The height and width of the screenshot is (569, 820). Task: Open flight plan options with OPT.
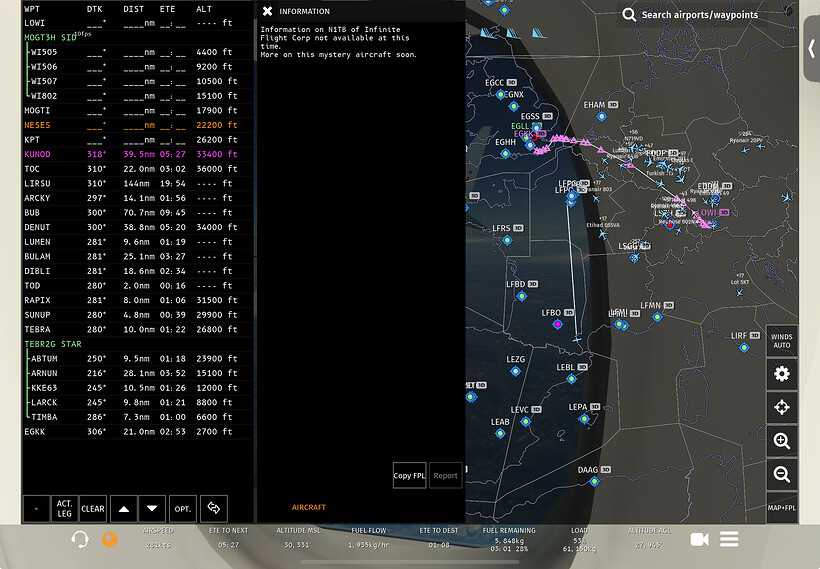tap(183, 509)
